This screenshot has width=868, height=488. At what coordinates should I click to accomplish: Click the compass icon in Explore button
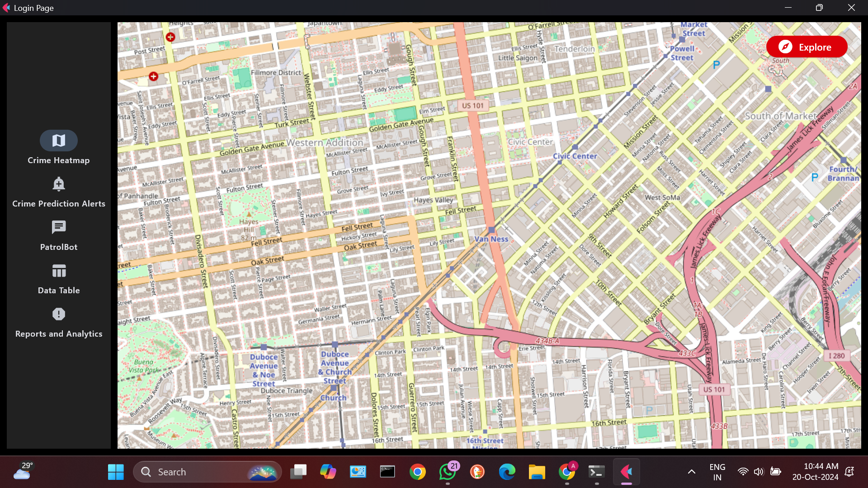pos(785,47)
